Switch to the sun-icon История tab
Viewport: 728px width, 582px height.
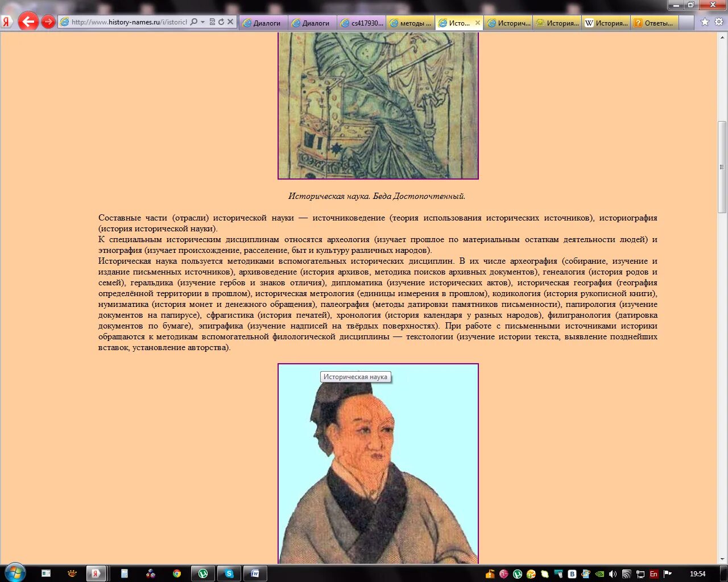[557, 23]
